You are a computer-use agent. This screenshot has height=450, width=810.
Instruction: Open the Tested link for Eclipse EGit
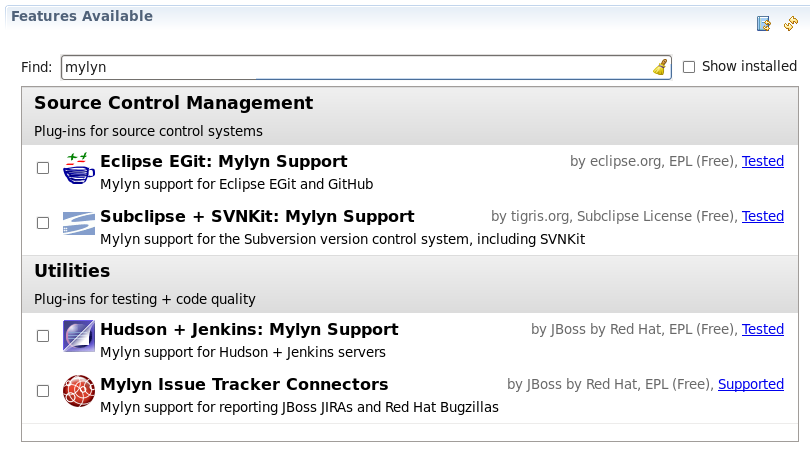(x=762, y=161)
